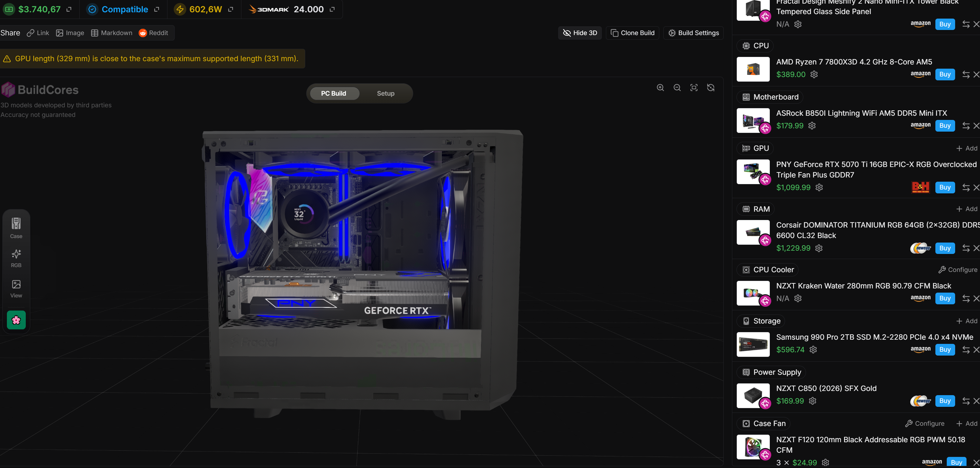Open settings gear for the RAM price
The height and width of the screenshot is (468, 980).
(819, 248)
